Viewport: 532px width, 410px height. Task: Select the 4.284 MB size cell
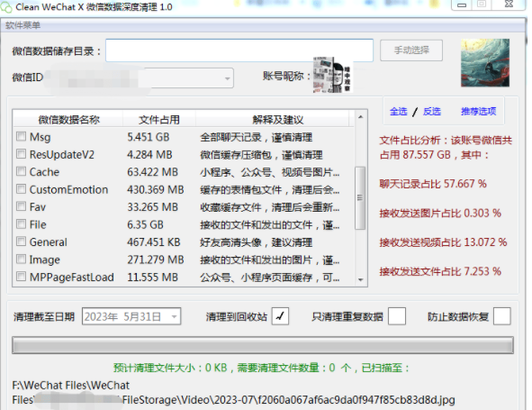[x=149, y=155]
